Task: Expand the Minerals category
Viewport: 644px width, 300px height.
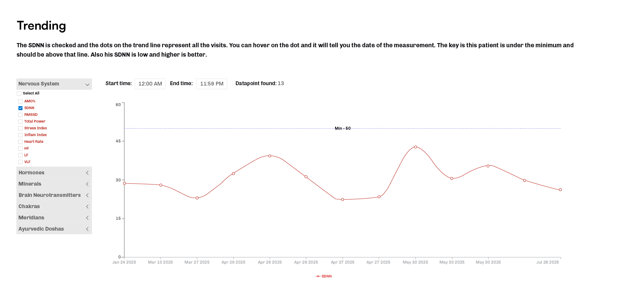Action: click(87, 184)
